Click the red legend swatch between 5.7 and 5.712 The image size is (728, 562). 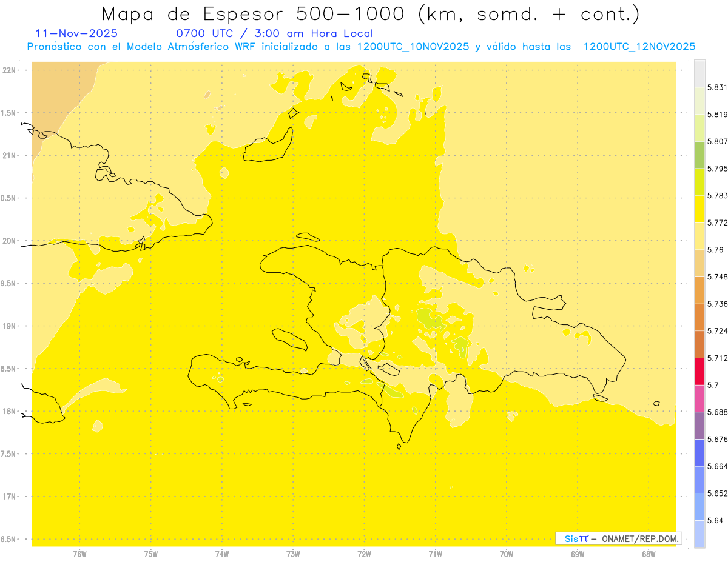pyautogui.click(x=699, y=371)
